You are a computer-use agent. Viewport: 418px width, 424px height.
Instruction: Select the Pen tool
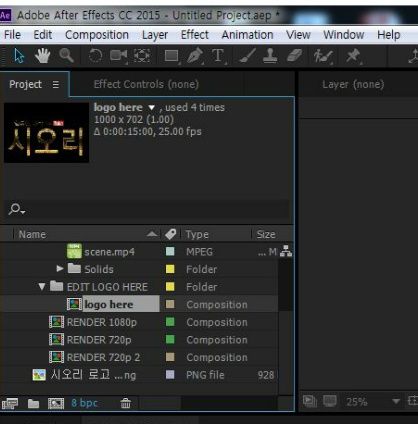tap(195, 55)
